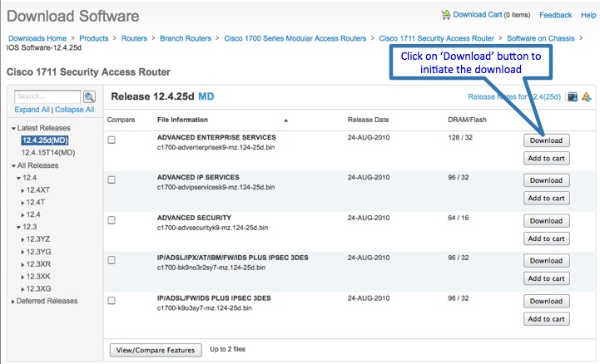This screenshot has height=364, width=600.
Task: Open Cisco 1700 Series Modular Access Routers link
Action: point(295,38)
